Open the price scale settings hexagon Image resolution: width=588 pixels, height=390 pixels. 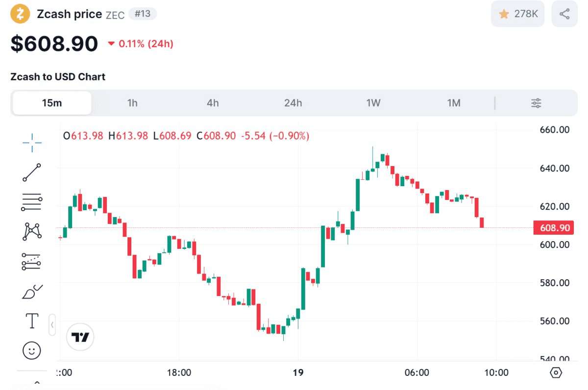[556, 373]
